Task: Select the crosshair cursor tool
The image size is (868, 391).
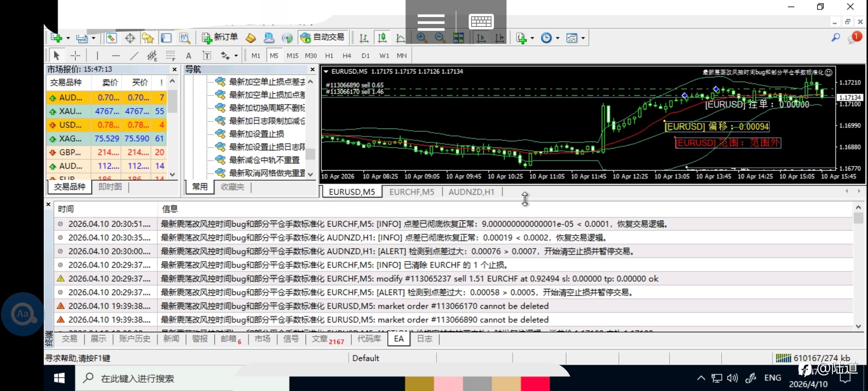Action: [75, 56]
